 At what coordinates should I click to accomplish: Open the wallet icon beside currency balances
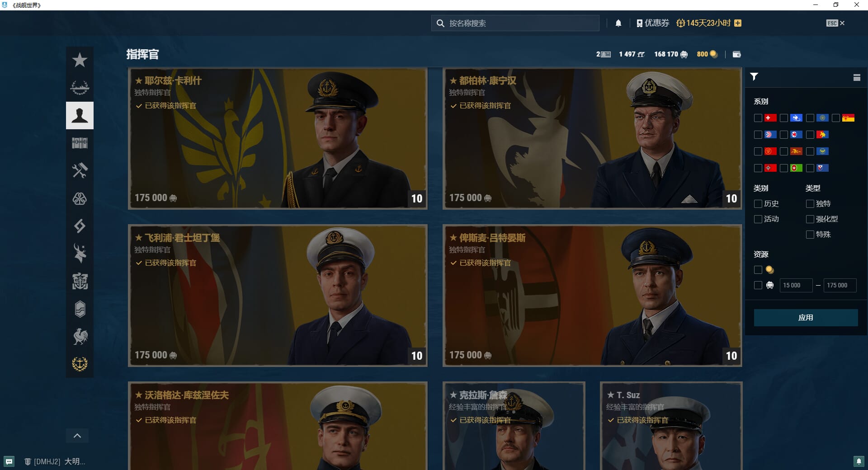tap(736, 54)
